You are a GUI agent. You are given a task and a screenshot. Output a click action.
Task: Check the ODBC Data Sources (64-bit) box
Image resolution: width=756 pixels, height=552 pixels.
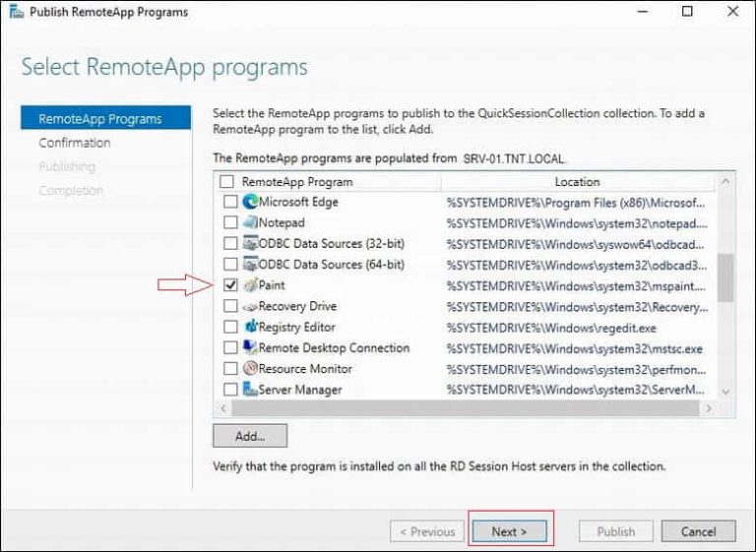click(x=230, y=264)
